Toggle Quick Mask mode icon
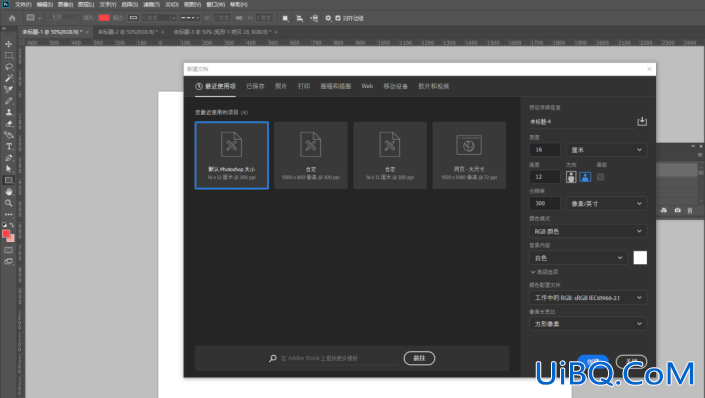This screenshot has height=398, width=705. (9, 250)
